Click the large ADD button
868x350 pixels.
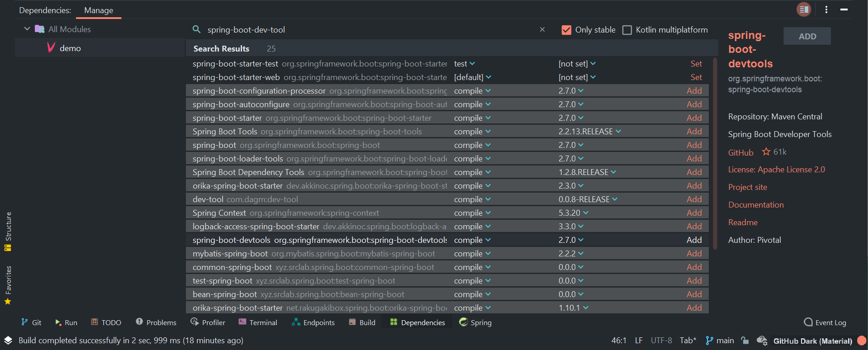807,36
